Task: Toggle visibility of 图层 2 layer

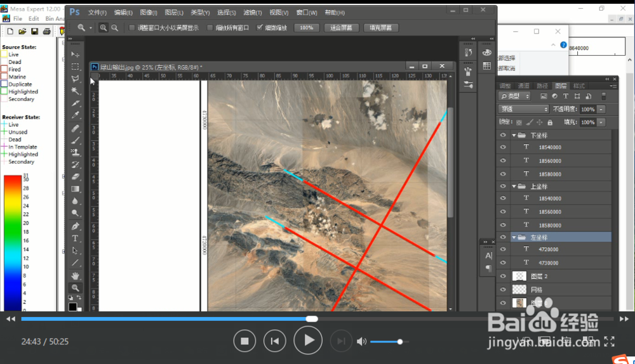Action: pyautogui.click(x=503, y=276)
